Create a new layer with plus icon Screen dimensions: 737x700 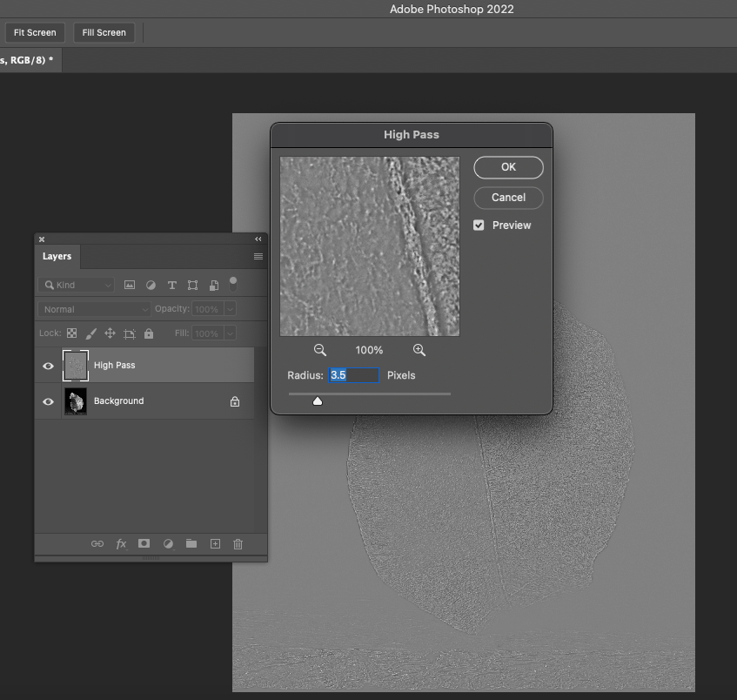(215, 544)
